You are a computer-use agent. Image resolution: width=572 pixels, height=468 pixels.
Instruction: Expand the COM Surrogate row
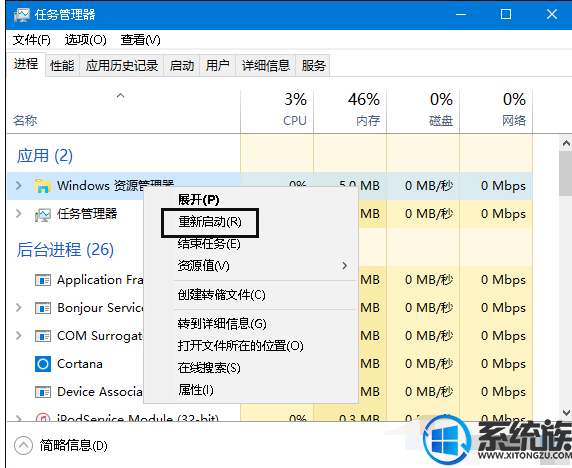click(19, 336)
